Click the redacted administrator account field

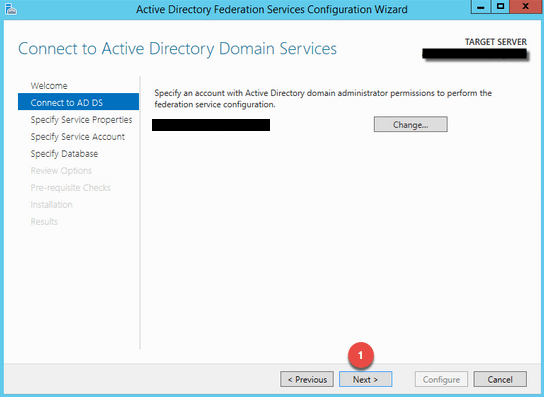pyautogui.click(x=211, y=125)
